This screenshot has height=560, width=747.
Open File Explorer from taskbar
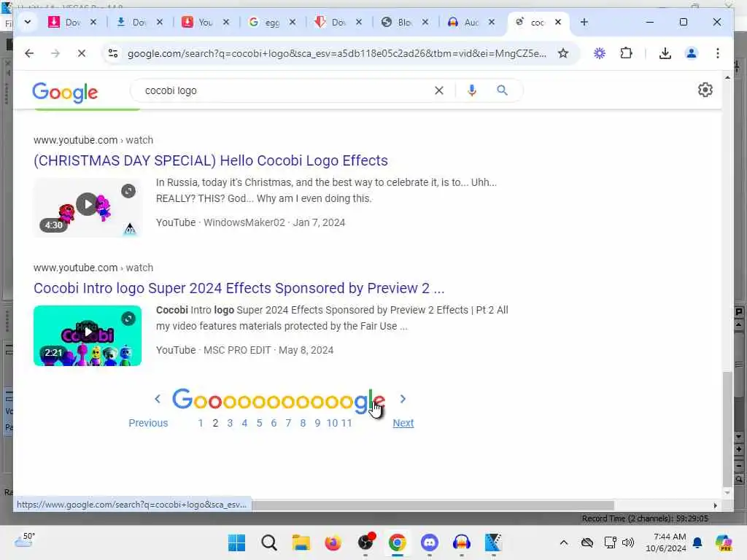click(x=301, y=542)
